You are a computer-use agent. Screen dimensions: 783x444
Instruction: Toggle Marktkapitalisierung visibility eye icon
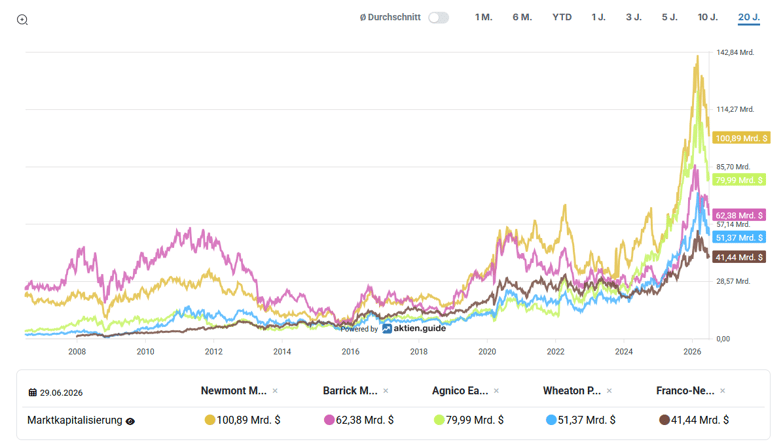point(130,422)
